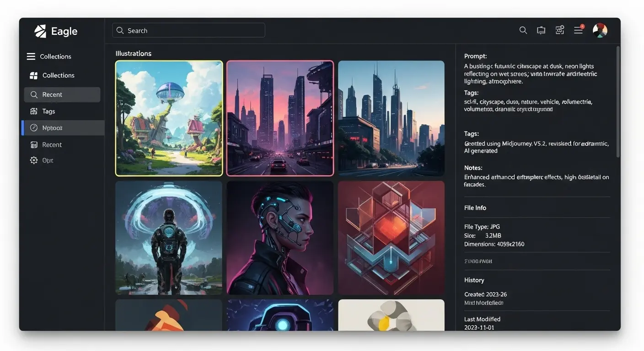Viewport: 644px width, 351px height.
Task: Open the cyborg woman portrait thumbnail
Action: coord(280,238)
